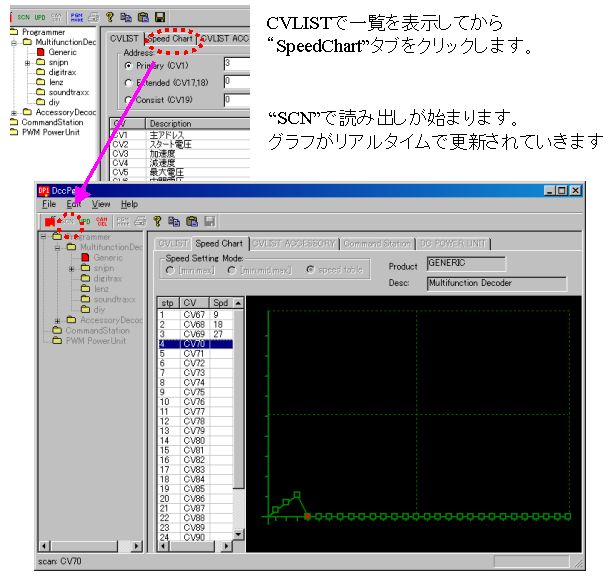Open File menu in DccPet window
Viewport: 613px width, 579px height.
tap(49, 204)
